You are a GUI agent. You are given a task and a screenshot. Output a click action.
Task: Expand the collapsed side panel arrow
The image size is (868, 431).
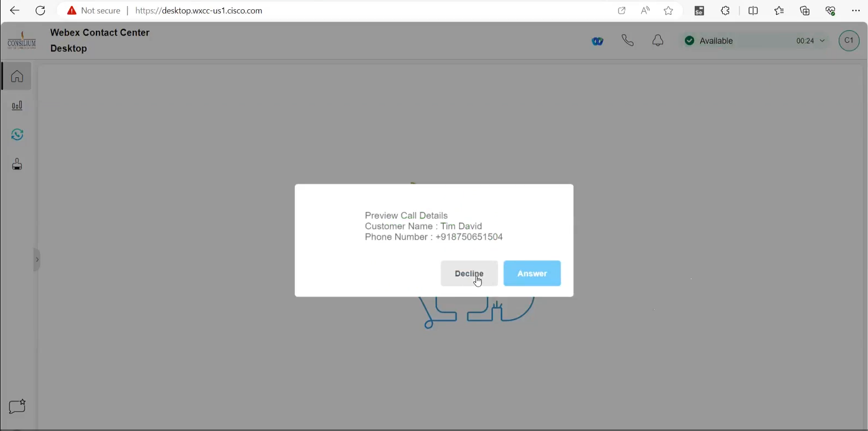click(x=37, y=260)
